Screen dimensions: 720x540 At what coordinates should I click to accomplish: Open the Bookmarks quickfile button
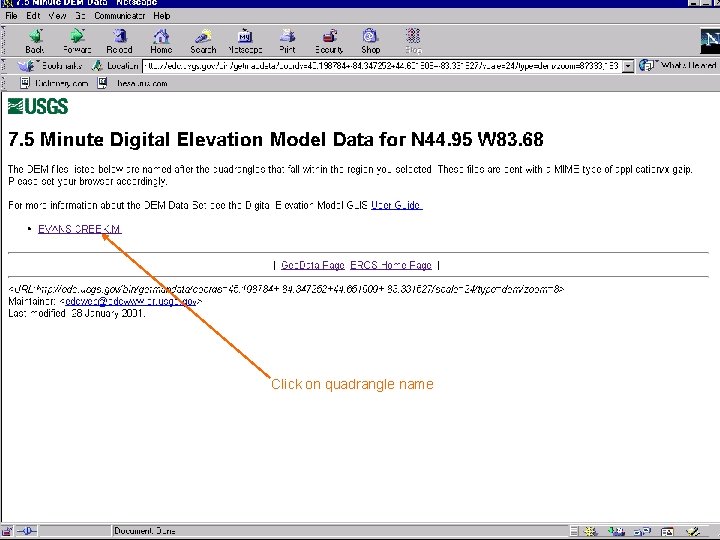pyautogui.click(x=51, y=66)
